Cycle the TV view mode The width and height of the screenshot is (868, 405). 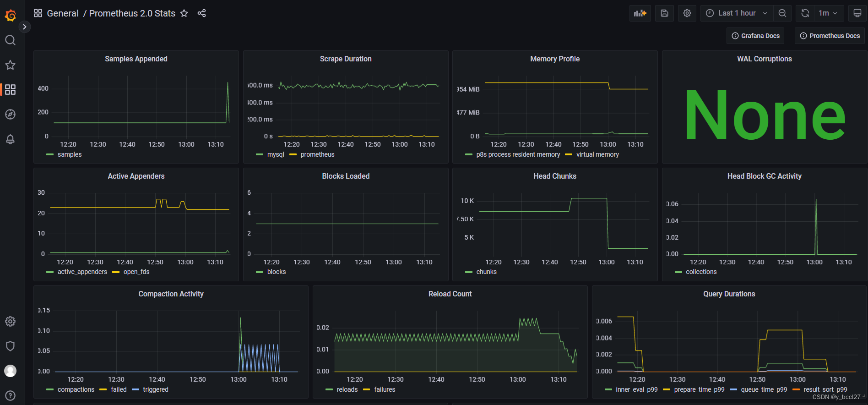click(x=857, y=13)
